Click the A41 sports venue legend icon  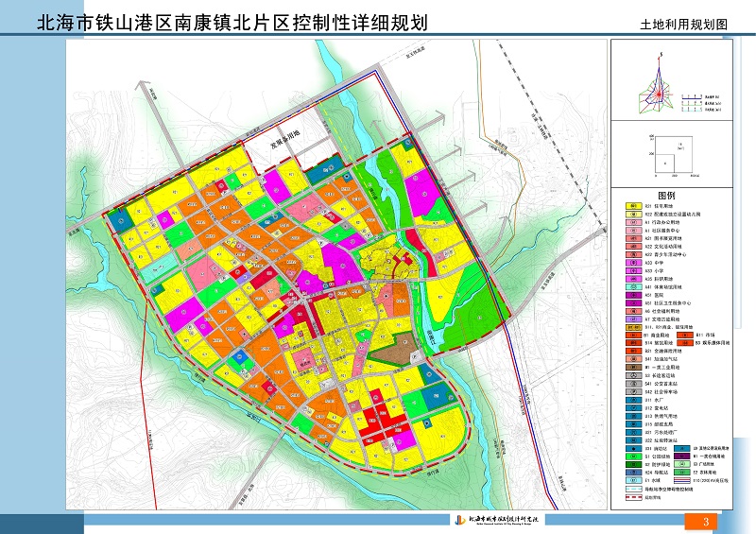click(x=628, y=285)
